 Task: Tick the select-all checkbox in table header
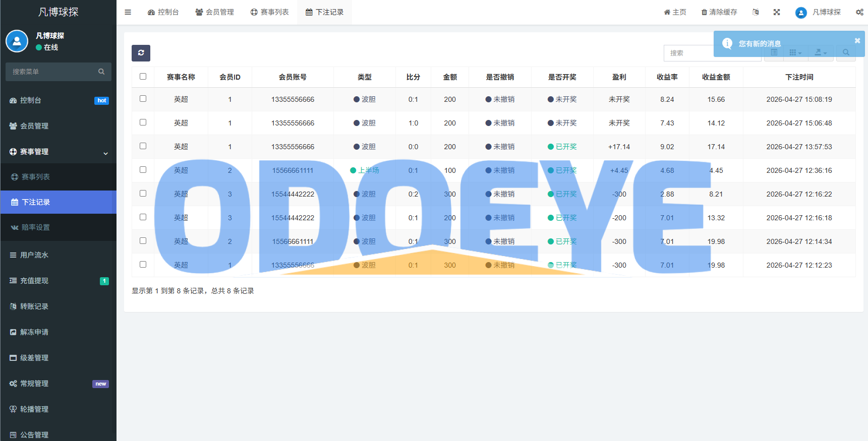[143, 77]
